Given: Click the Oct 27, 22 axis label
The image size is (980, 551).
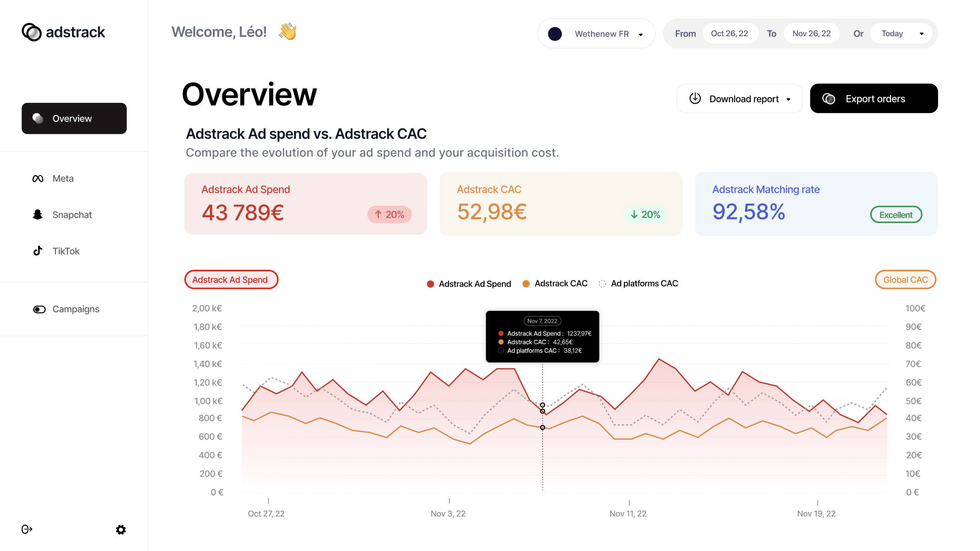Looking at the screenshot, I should pyautogui.click(x=266, y=513).
